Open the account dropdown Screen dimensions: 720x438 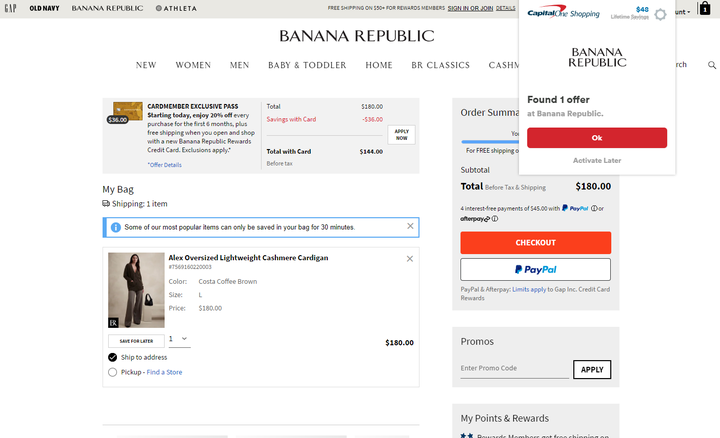click(682, 12)
